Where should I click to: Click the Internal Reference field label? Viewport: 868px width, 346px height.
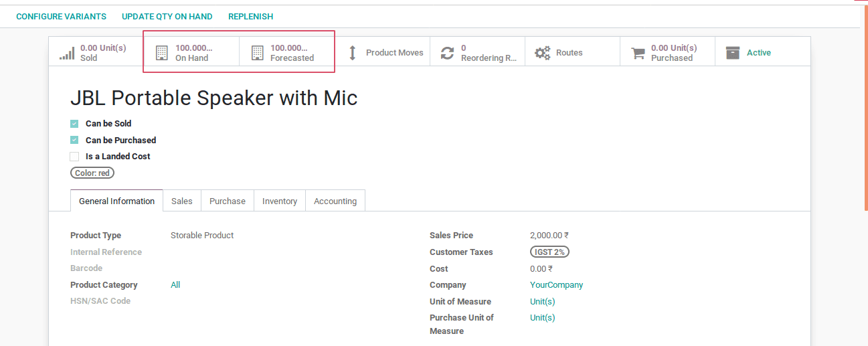(106, 252)
